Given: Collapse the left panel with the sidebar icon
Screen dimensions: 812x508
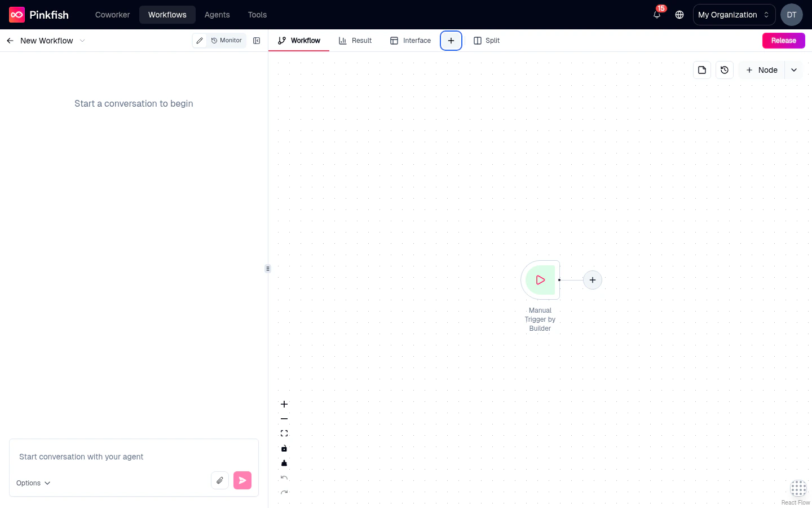Looking at the screenshot, I should point(257,41).
